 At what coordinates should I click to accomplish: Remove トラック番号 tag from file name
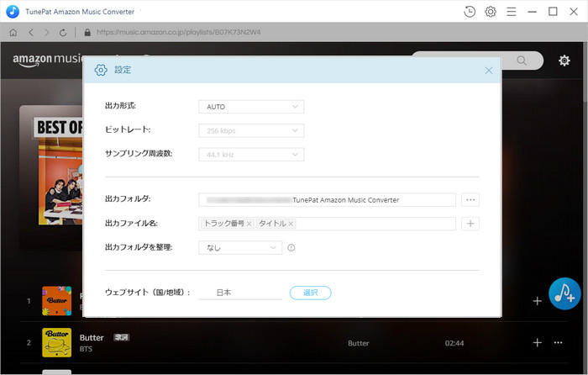249,224
